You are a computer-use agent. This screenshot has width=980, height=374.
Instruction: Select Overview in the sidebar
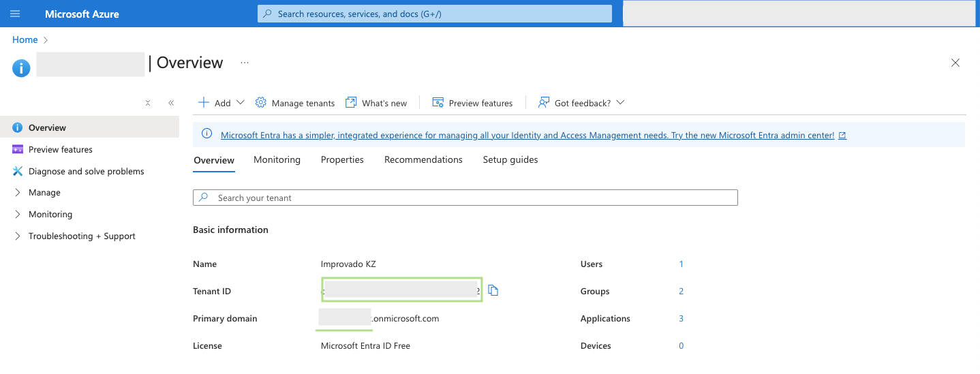pyautogui.click(x=89, y=127)
